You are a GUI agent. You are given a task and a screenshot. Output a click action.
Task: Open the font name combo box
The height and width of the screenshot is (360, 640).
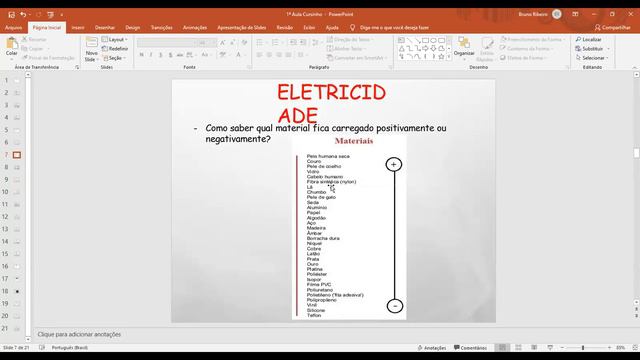[x=167, y=42]
